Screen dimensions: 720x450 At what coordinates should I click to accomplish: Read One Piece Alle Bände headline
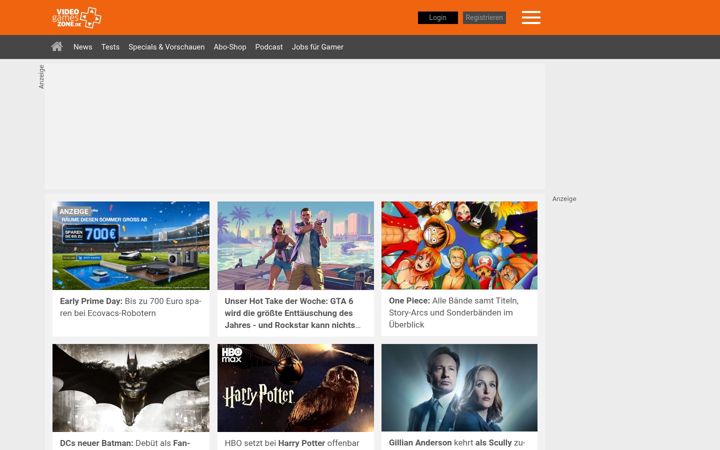(x=454, y=313)
